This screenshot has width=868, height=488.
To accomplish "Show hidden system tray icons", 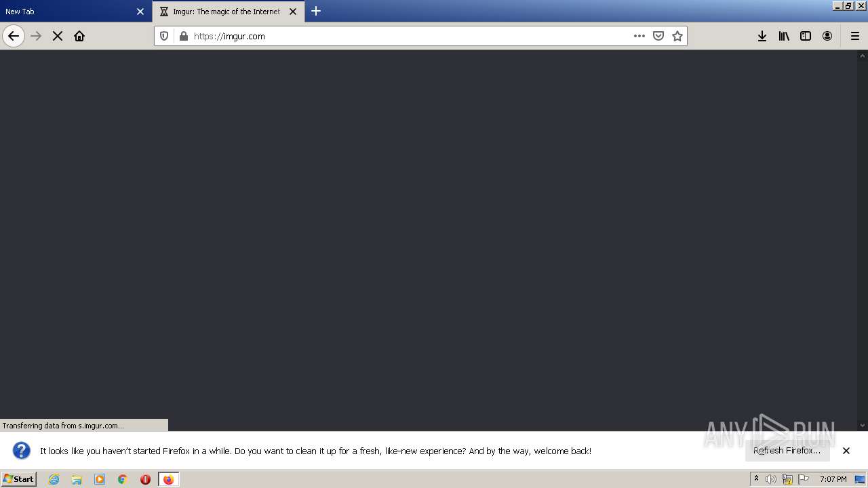I will click(x=756, y=479).
